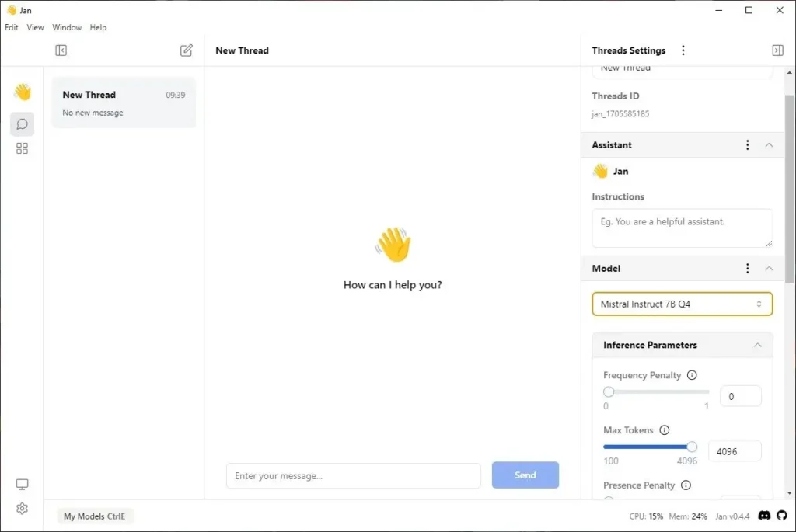Screen dimensions: 796x532
Task: Start a new thread with the pencil icon
Action: [x=186, y=50]
